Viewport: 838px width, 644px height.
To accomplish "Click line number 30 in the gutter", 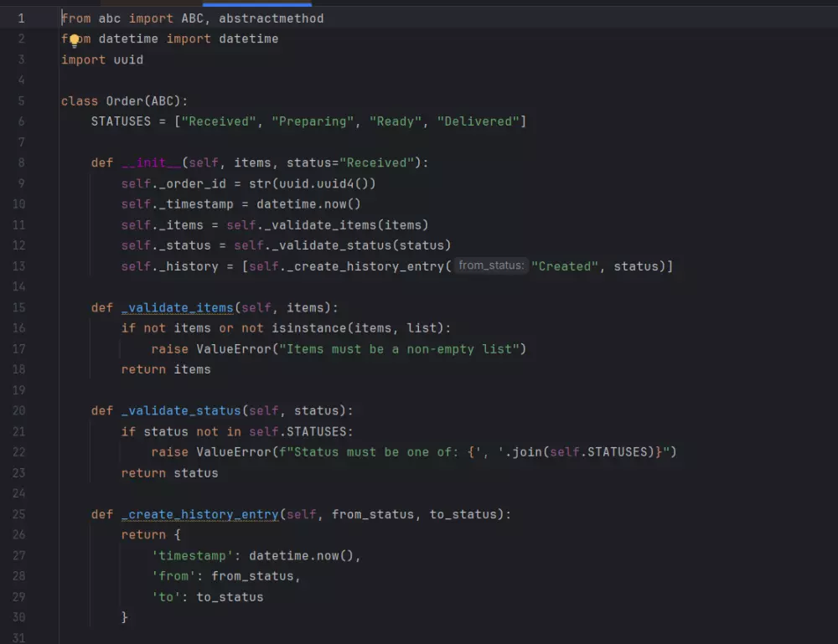I will click(x=18, y=617).
